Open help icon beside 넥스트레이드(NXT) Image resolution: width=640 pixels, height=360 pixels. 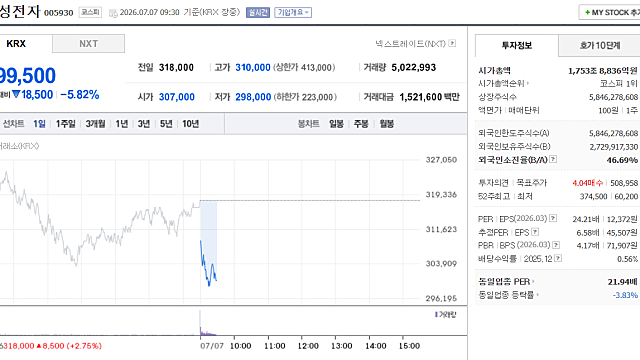coord(452,43)
